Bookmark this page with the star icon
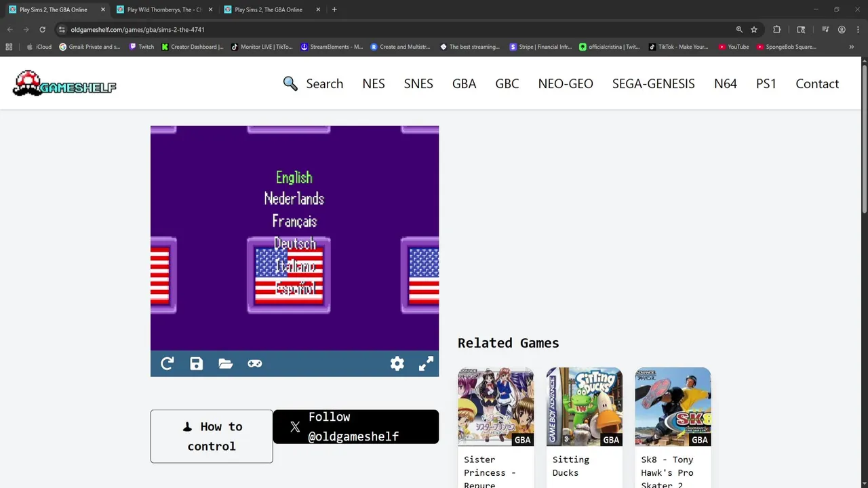The height and width of the screenshot is (488, 868). [754, 30]
